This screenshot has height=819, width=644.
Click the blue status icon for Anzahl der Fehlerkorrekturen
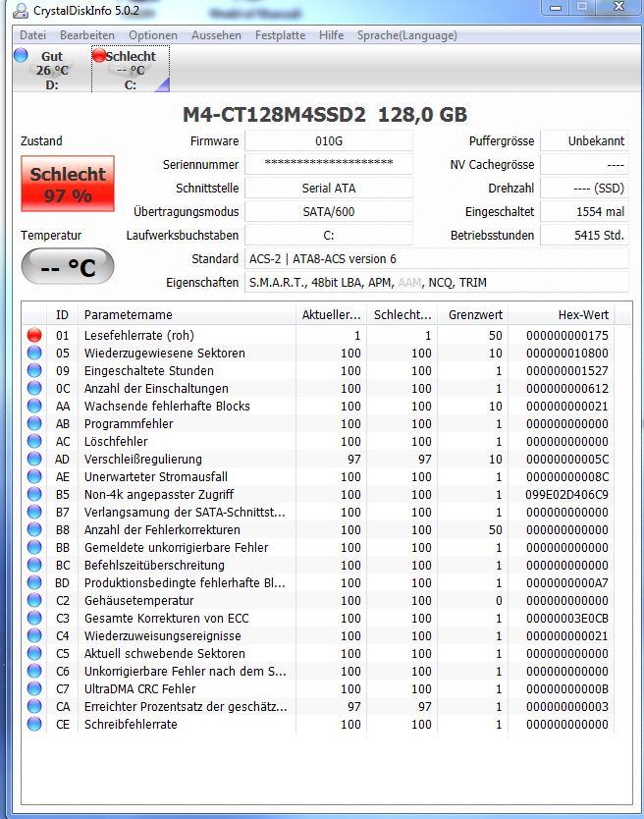click(x=34, y=529)
